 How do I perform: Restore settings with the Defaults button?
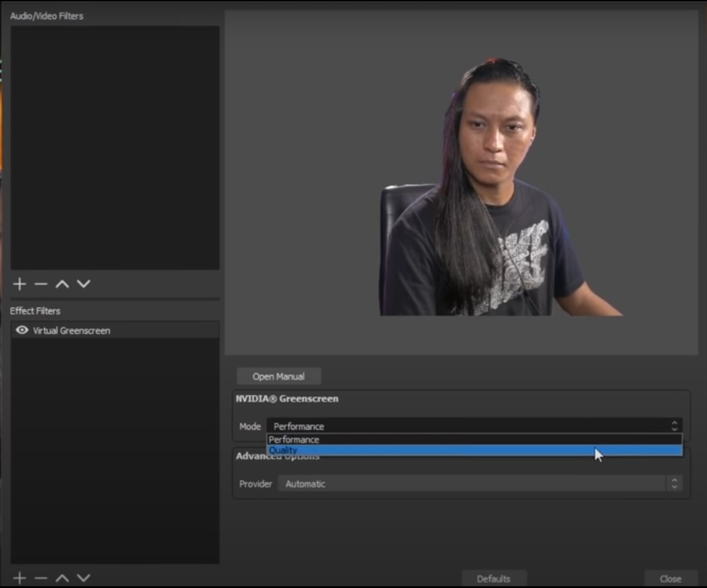pos(495,578)
